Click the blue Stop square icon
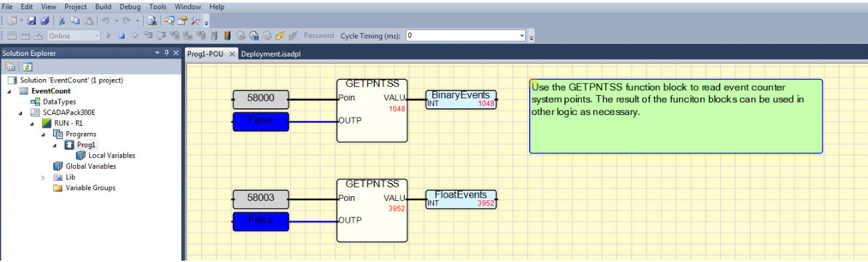 point(122,36)
